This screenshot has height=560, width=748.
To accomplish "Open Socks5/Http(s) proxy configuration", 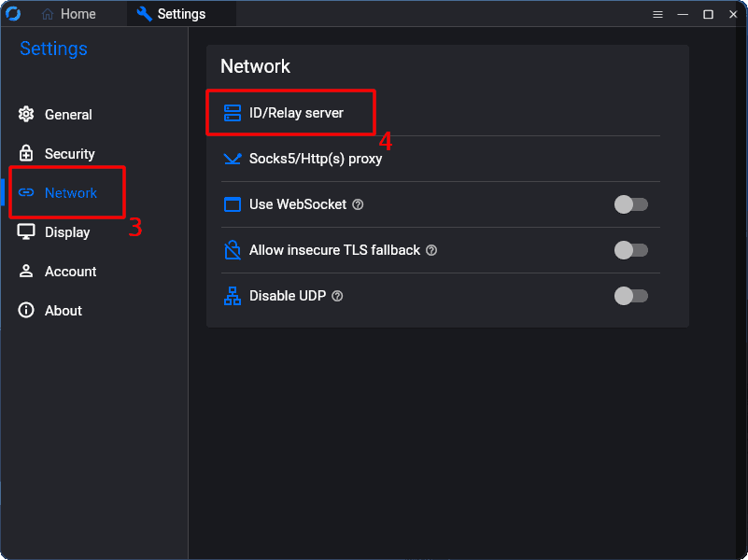I will pos(315,159).
